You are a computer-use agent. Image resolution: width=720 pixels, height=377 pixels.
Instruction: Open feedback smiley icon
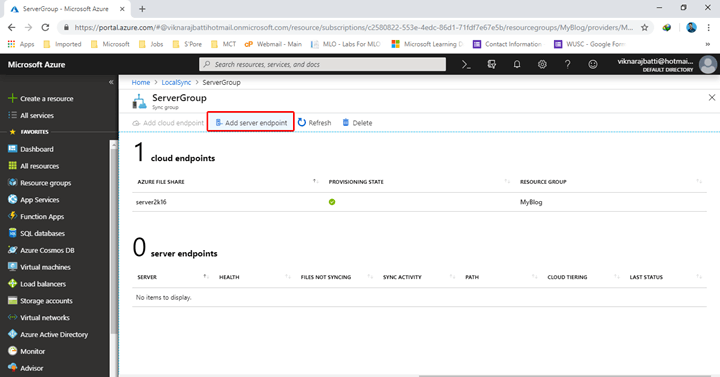tap(593, 64)
